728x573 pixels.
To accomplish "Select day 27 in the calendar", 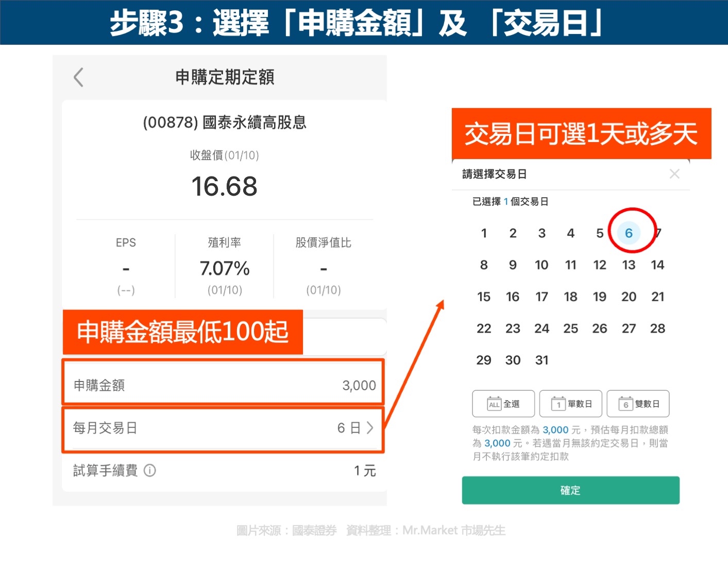I will tap(629, 328).
